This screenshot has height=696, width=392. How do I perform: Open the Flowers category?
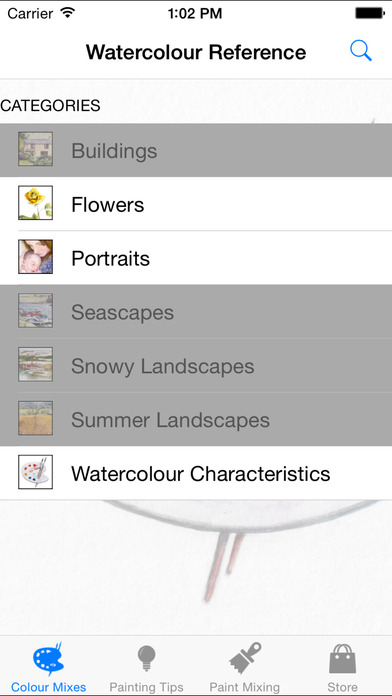pos(196,204)
